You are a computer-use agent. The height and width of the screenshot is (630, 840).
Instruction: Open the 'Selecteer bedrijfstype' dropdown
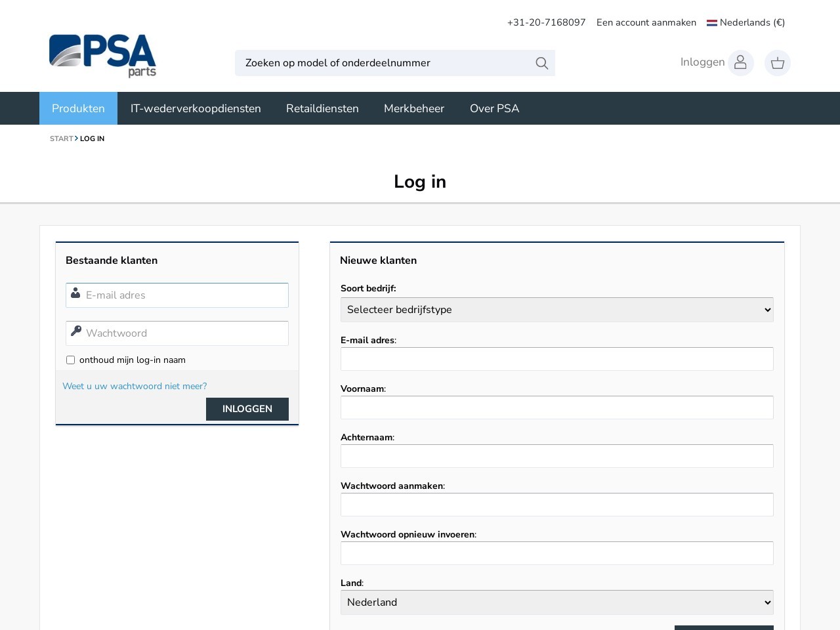[x=556, y=310]
